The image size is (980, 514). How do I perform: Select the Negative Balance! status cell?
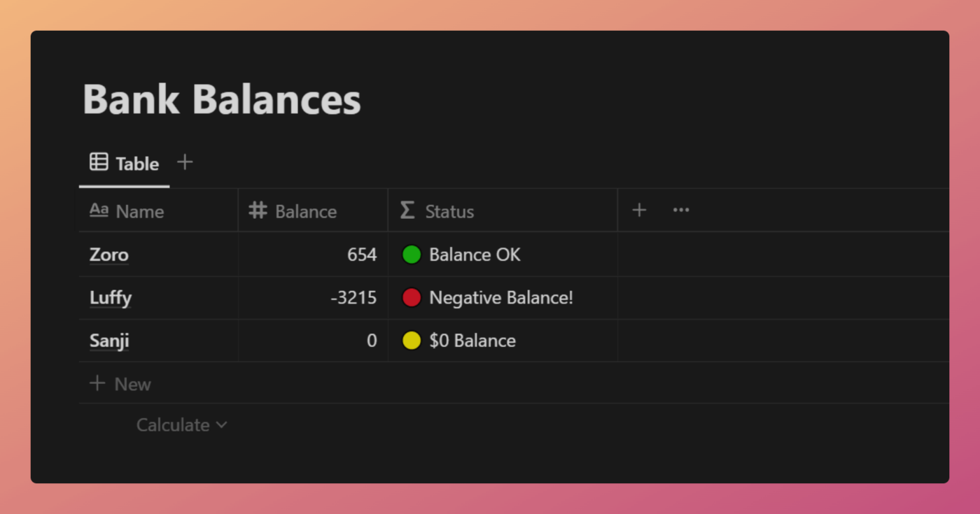(x=500, y=298)
